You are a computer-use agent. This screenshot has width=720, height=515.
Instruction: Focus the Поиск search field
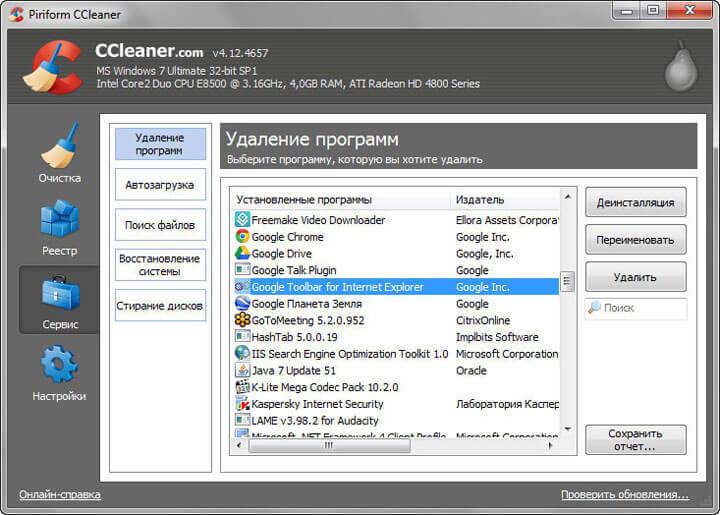tap(636, 308)
